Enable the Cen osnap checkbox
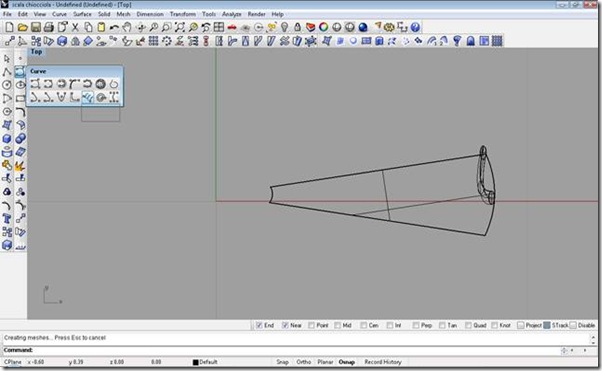 tap(364, 325)
